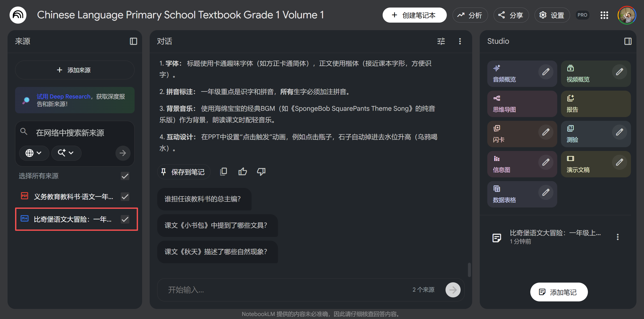
Task: Click 创建笔记本 to create a notebook
Action: [414, 15]
